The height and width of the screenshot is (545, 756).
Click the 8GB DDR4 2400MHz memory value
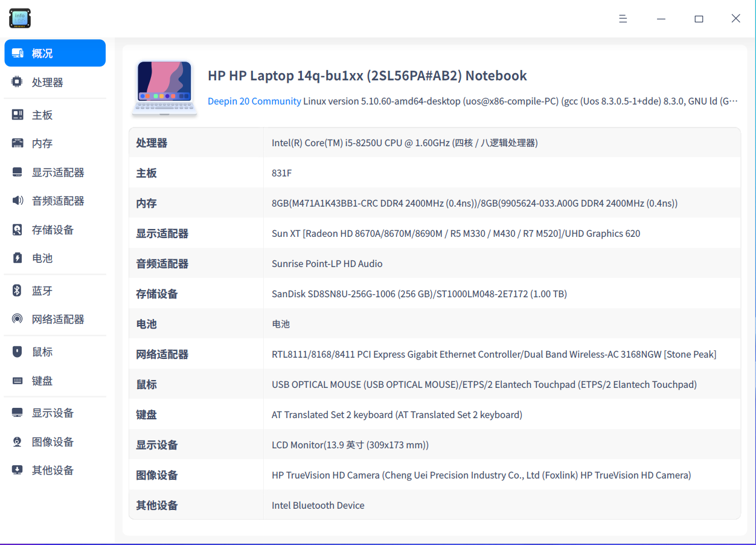[x=475, y=203]
